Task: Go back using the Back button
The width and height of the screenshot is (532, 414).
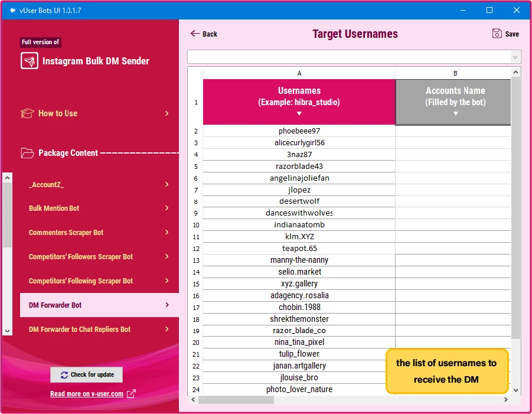Action: 204,34
